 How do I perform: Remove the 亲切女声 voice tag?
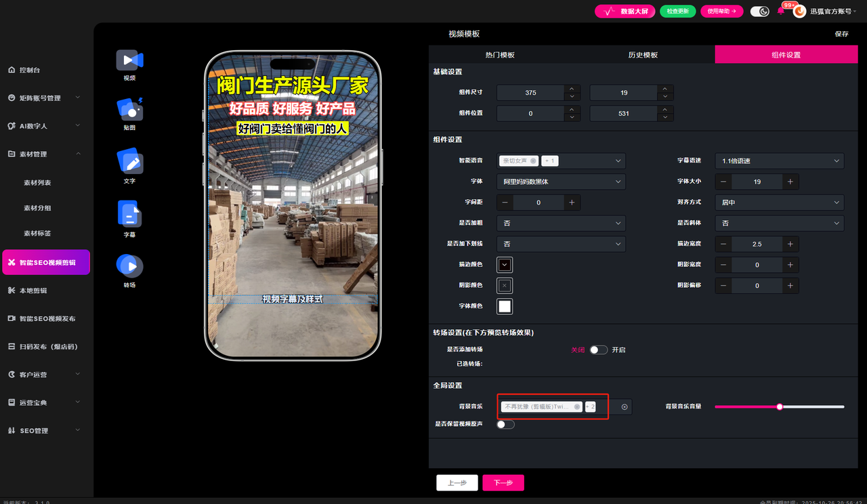pyautogui.click(x=534, y=161)
